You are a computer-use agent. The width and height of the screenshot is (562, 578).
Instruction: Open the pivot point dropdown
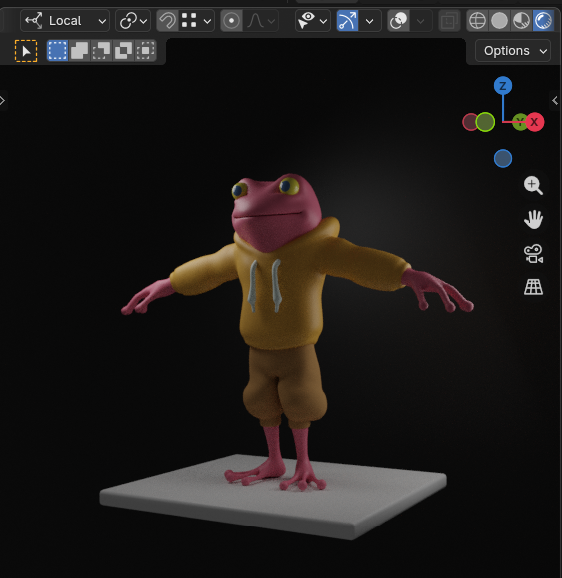click(x=133, y=21)
